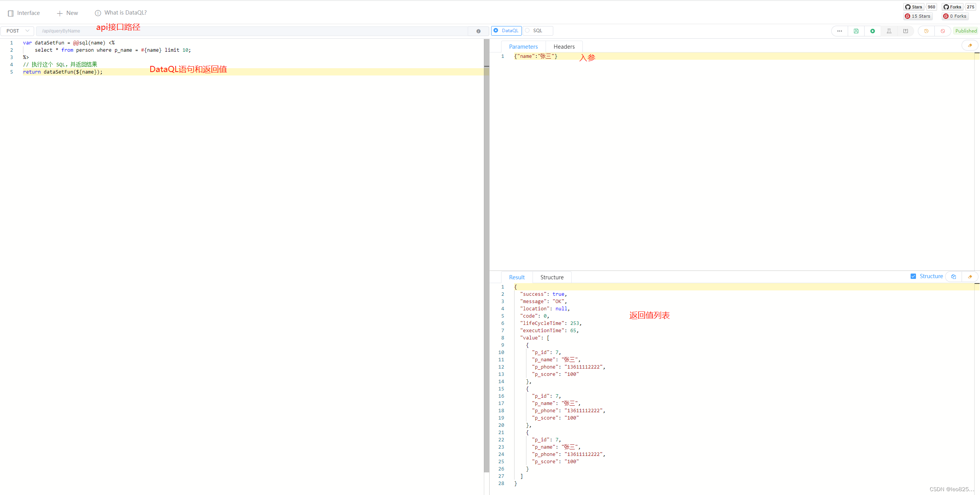Click the 275 fork count badge

[x=970, y=7]
